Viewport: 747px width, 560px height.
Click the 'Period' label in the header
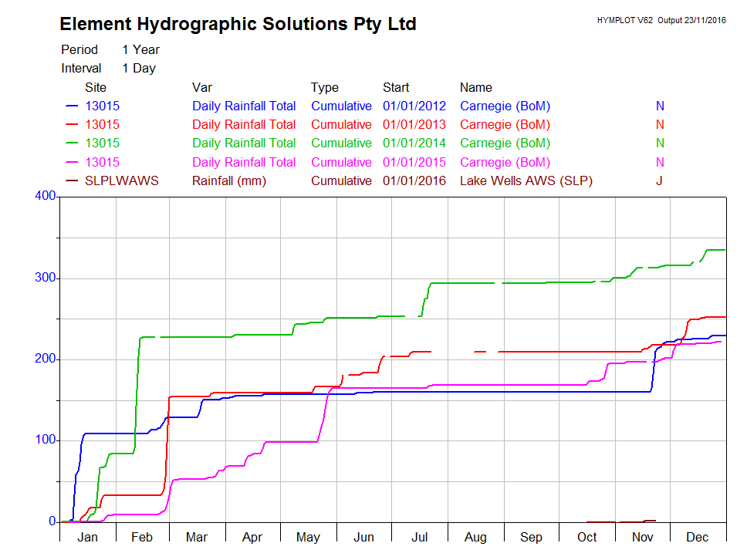click(80, 50)
